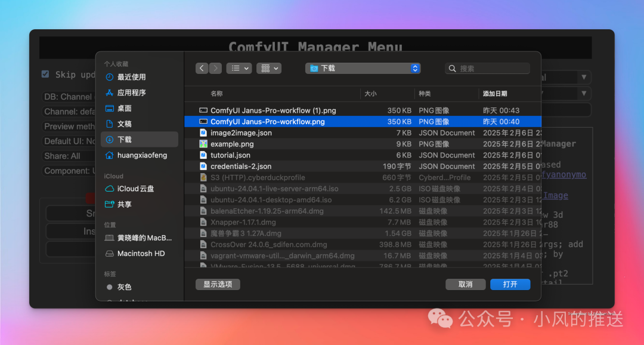Click balenaEtcher-1.19.25-arm64.dmg row
Screen dimensions: 644x345
363,211
